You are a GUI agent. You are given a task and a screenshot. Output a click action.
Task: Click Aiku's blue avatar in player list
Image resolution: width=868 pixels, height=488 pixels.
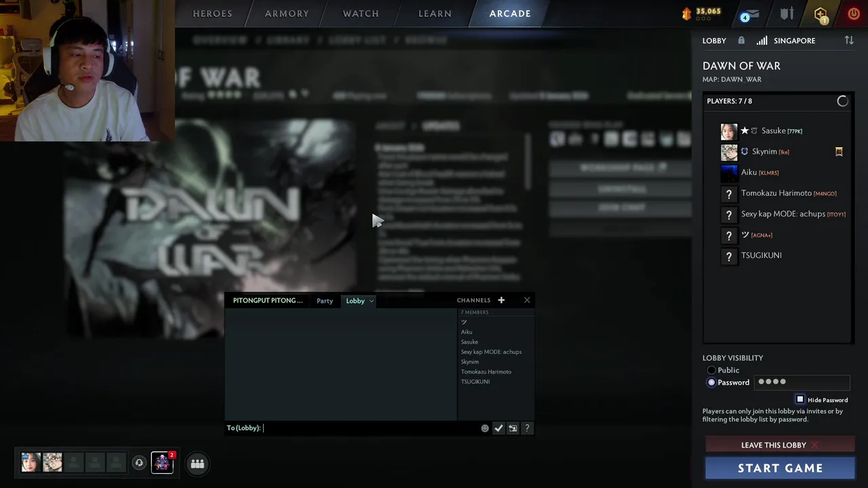pyautogui.click(x=729, y=173)
